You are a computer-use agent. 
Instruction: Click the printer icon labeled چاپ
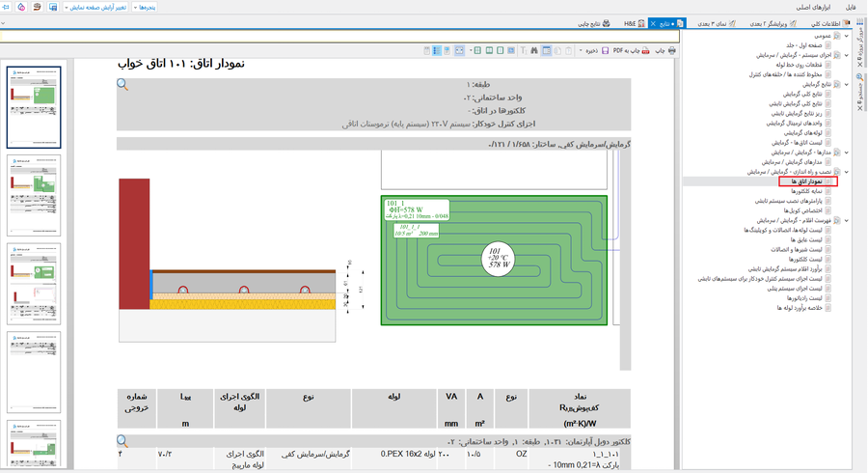[672, 50]
